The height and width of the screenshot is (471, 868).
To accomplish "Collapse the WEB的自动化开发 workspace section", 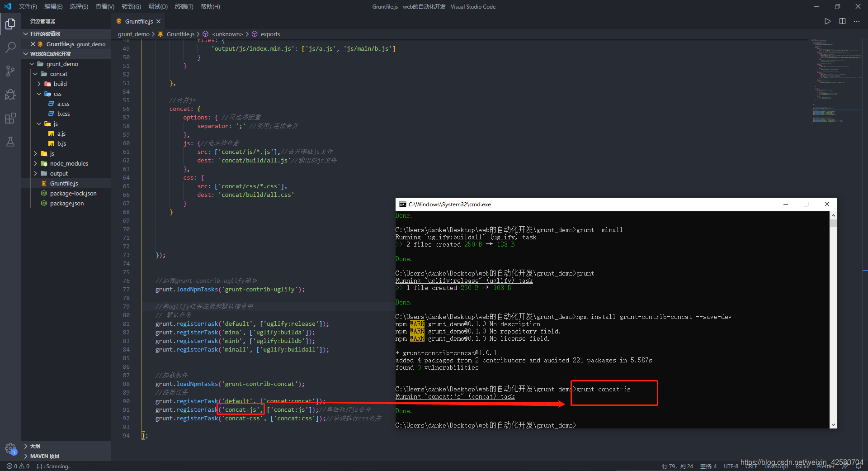I will pos(26,54).
